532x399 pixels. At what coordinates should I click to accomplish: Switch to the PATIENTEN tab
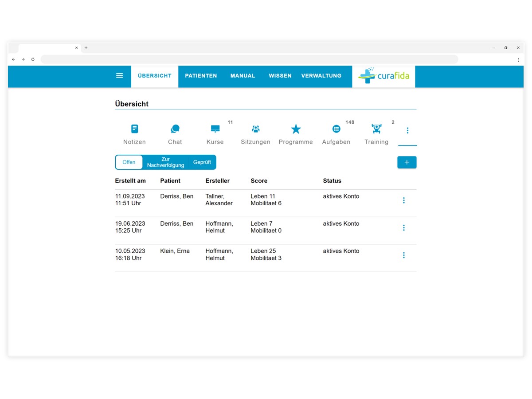pyautogui.click(x=201, y=76)
